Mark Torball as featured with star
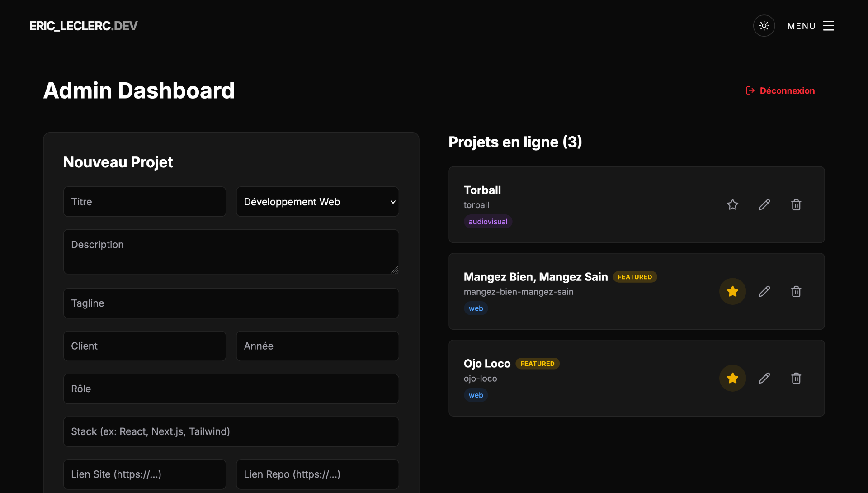Image resolution: width=868 pixels, height=493 pixels. [732, 205]
